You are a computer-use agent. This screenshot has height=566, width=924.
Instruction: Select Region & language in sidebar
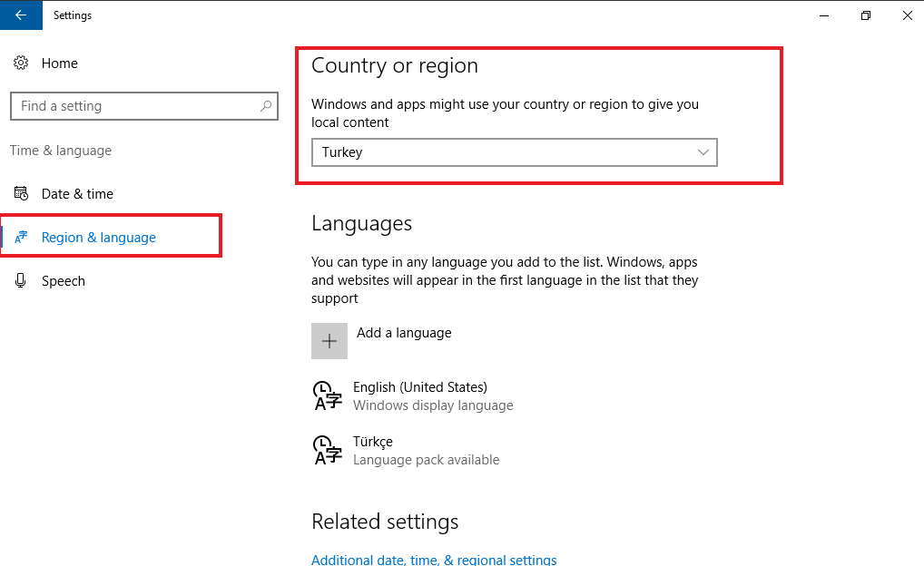(99, 238)
